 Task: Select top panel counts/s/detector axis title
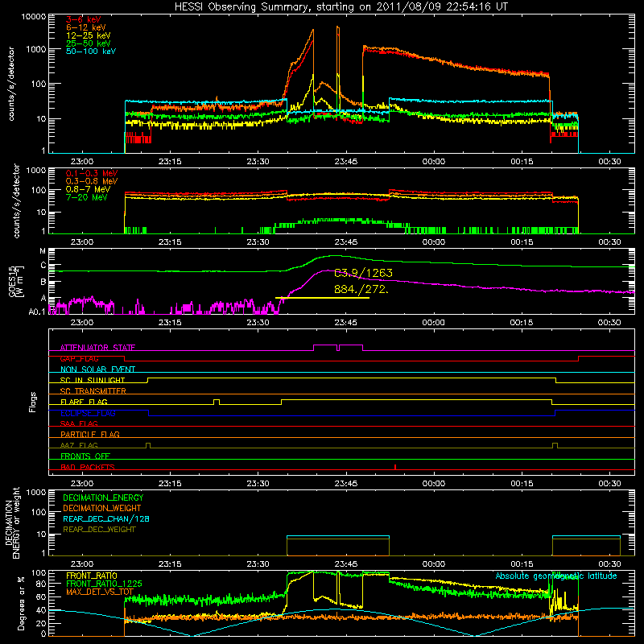(11, 84)
